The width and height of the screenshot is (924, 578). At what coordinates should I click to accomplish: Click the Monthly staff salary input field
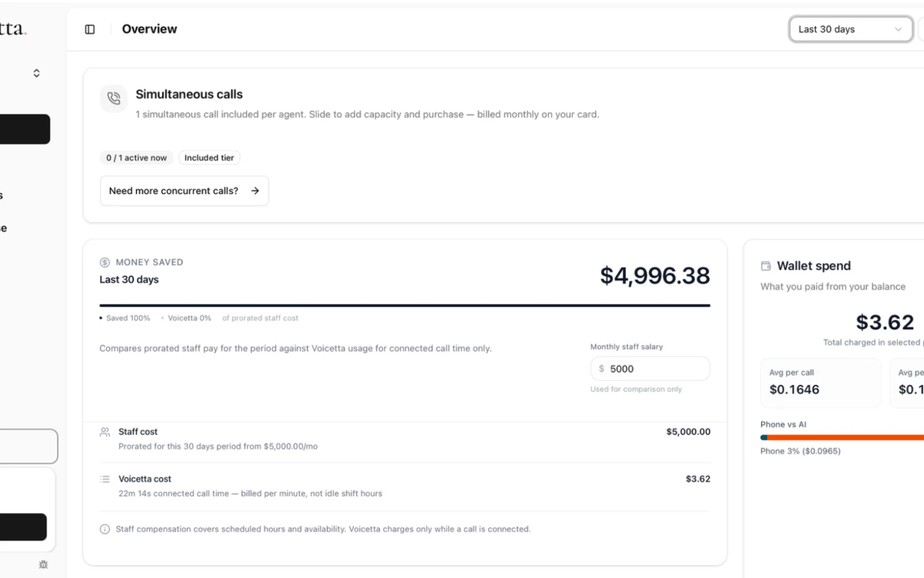coord(650,369)
